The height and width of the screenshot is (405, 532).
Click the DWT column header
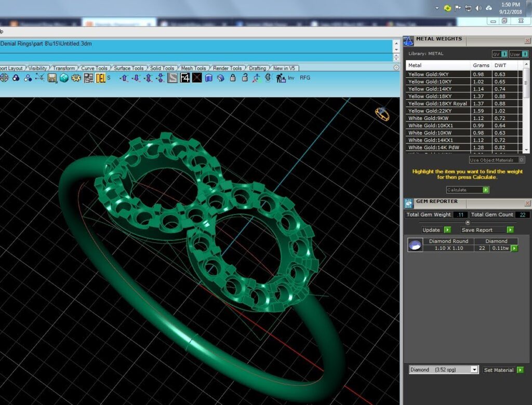[505, 65]
